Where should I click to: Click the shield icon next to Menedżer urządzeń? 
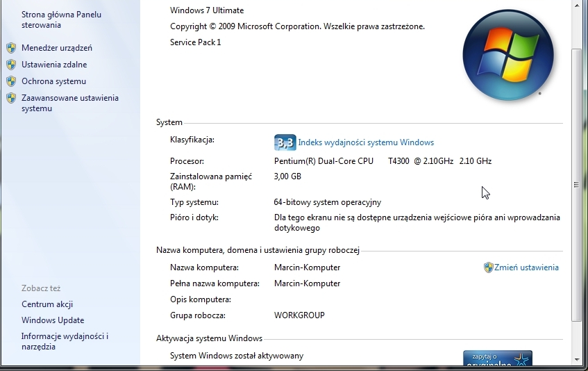pyautogui.click(x=11, y=48)
